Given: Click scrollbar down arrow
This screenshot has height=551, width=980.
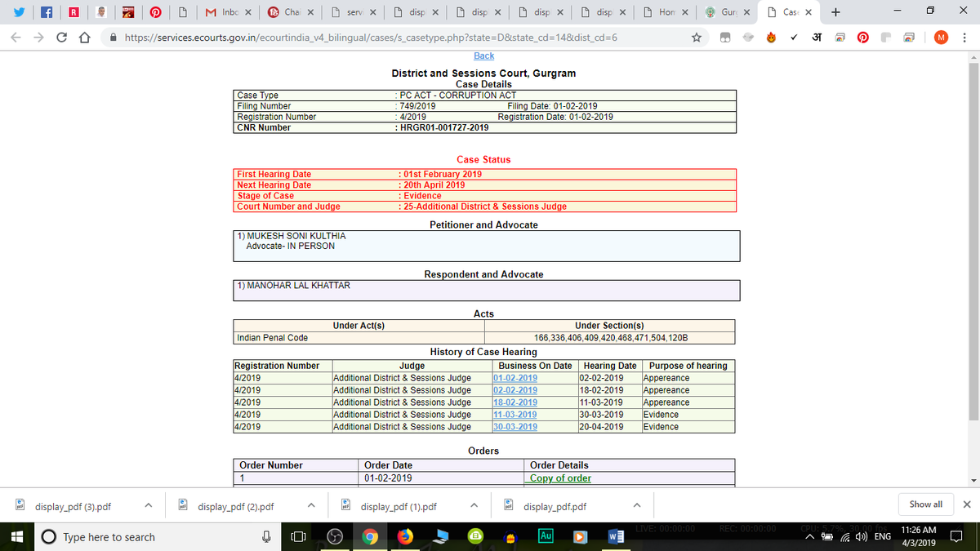Looking at the screenshot, I should [x=973, y=480].
